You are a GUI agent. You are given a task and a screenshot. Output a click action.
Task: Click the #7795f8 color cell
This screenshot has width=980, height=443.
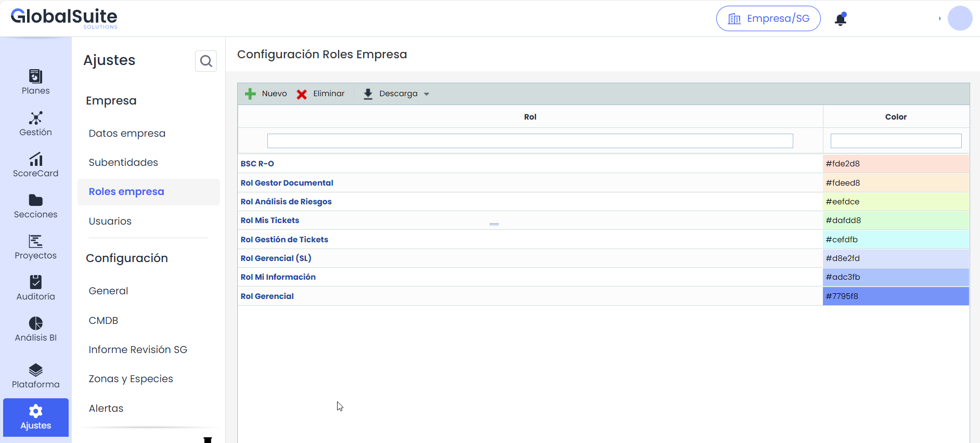(x=895, y=296)
